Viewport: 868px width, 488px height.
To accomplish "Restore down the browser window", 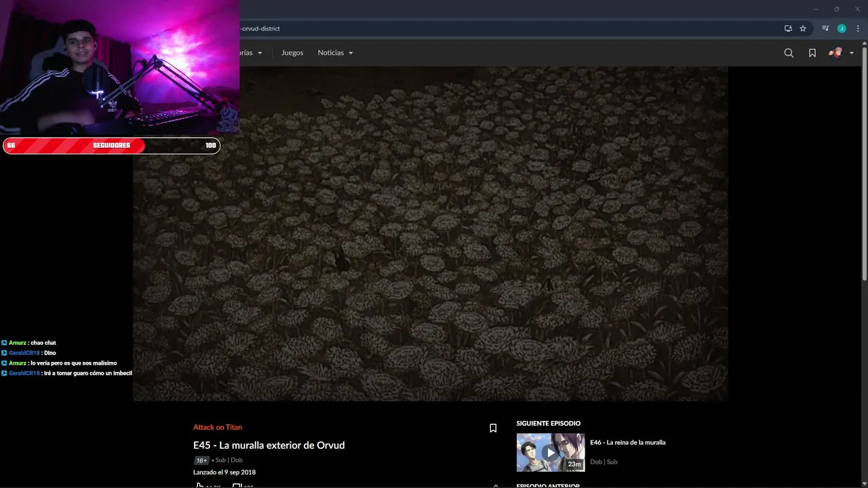I will (x=836, y=9).
